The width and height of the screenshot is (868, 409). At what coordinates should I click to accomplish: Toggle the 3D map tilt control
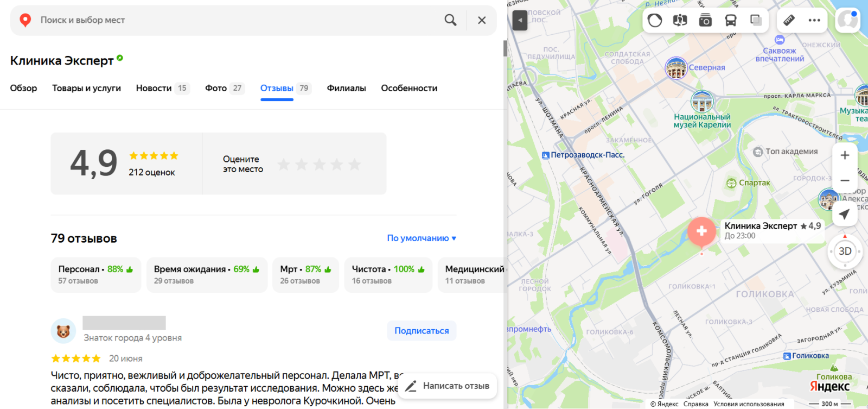(x=845, y=251)
